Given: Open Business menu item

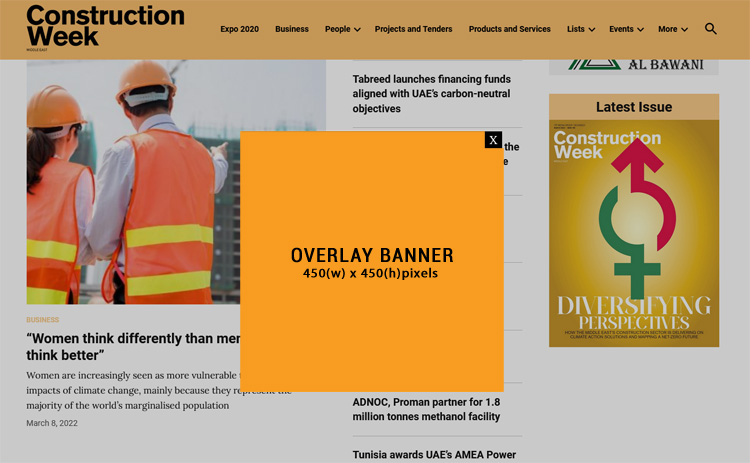Looking at the screenshot, I should coord(292,29).
